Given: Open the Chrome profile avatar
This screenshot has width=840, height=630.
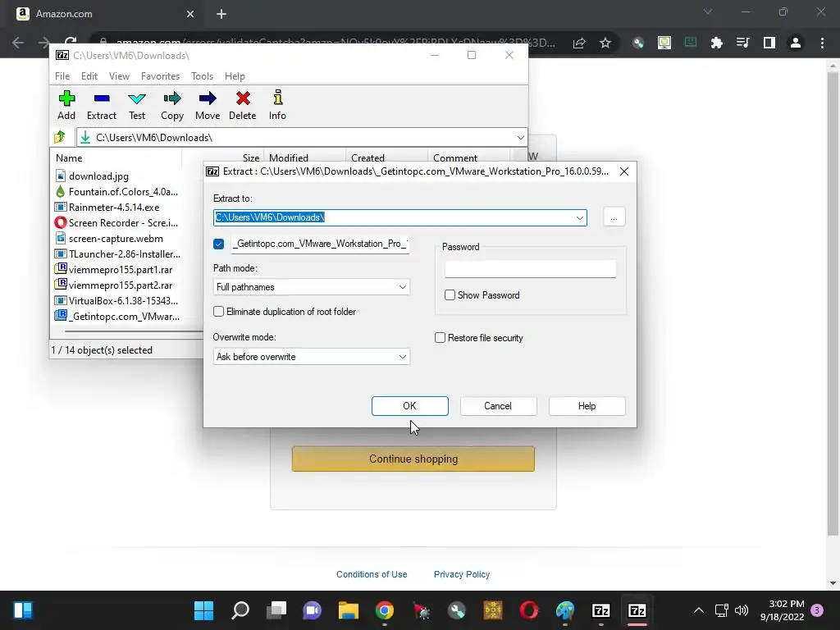Looking at the screenshot, I should pos(796,43).
